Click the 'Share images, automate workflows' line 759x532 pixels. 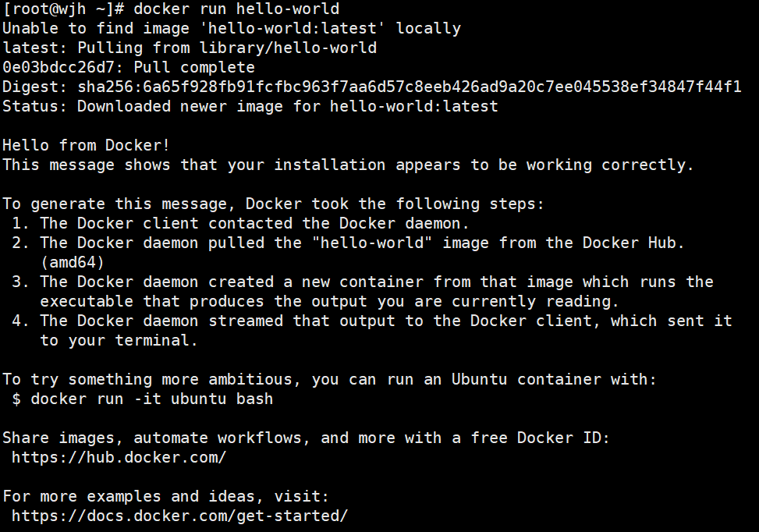pyautogui.click(x=306, y=438)
